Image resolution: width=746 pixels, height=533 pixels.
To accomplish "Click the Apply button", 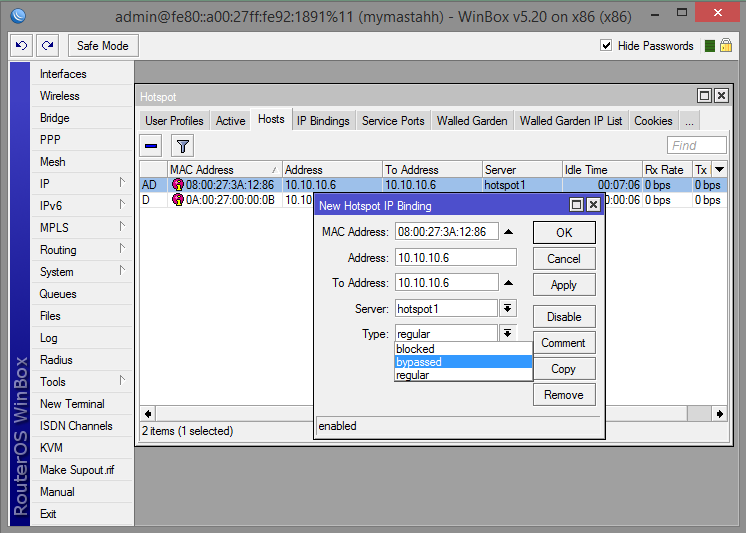I will [564, 285].
